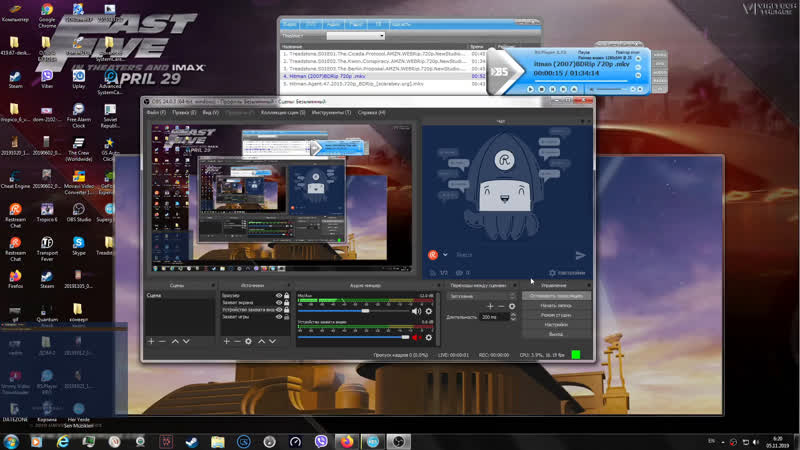Open View menu in OBS
This screenshot has height=450, width=800.
[x=210, y=112]
